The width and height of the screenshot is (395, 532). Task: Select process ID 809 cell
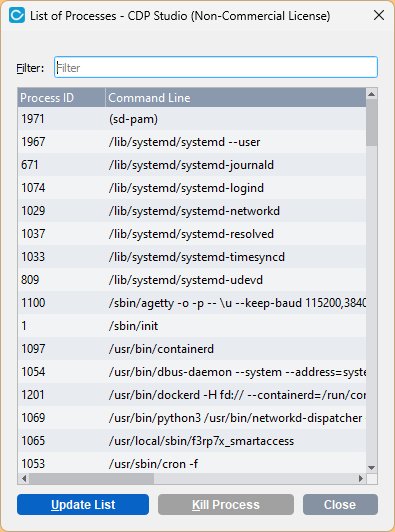62,280
